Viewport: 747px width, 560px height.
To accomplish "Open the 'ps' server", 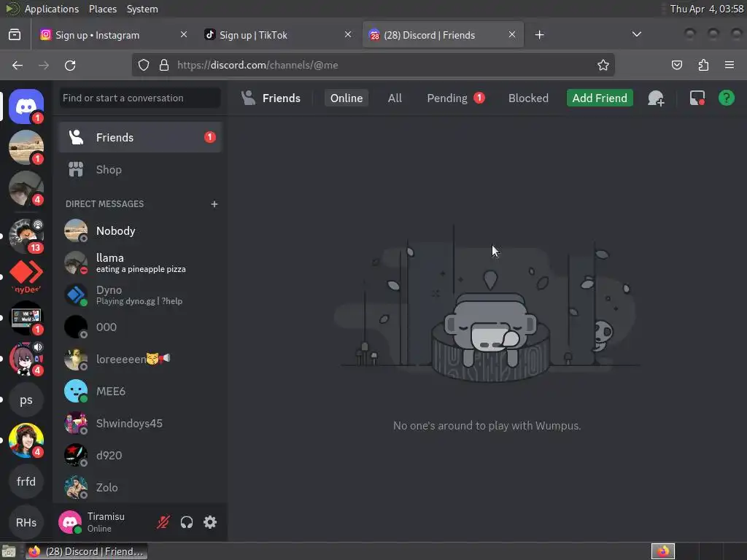I will [x=26, y=400].
